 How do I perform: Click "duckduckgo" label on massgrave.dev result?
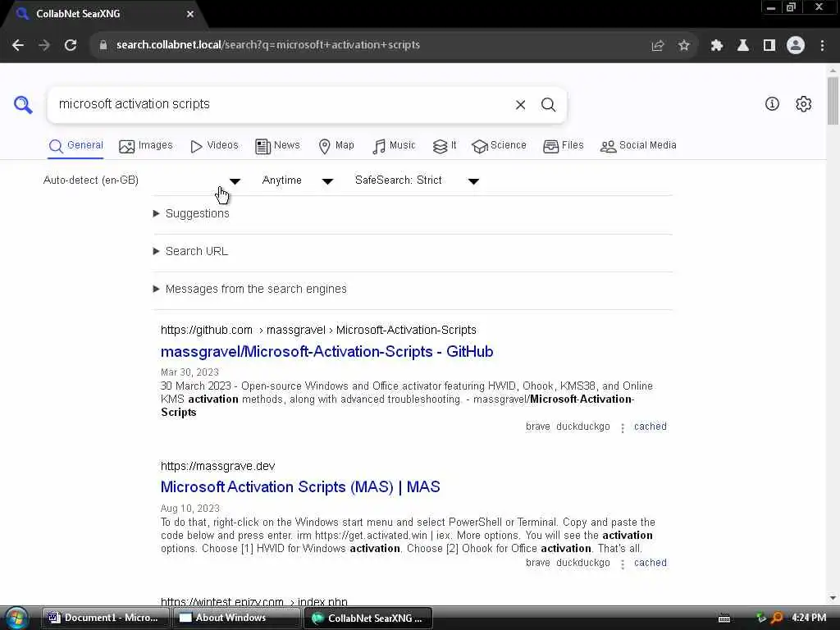(x=583, y=563)
